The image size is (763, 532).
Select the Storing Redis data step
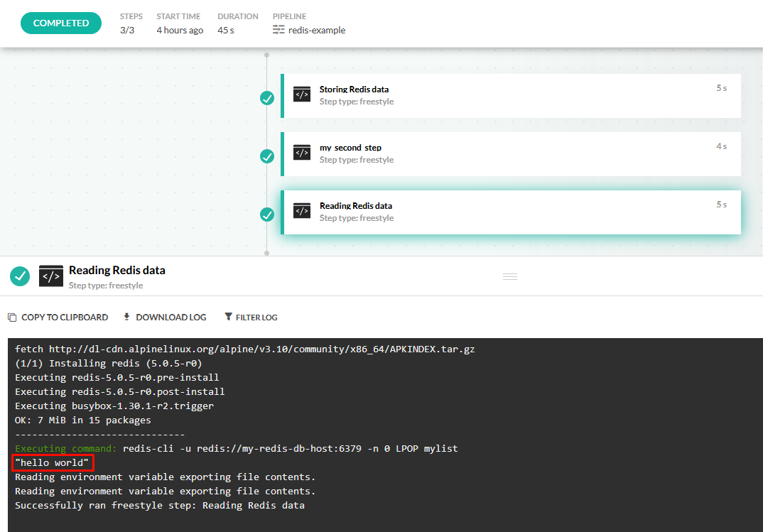pyautogui.click(x=512, y=95)
